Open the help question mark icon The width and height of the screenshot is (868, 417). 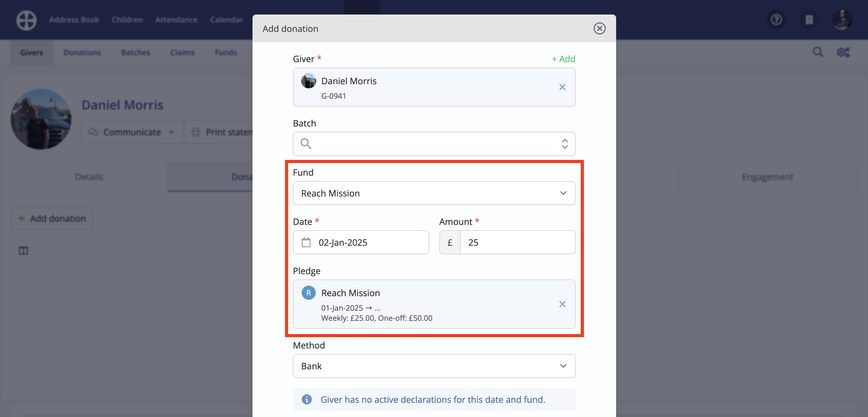pyautogui.click(x=776, y=20)
